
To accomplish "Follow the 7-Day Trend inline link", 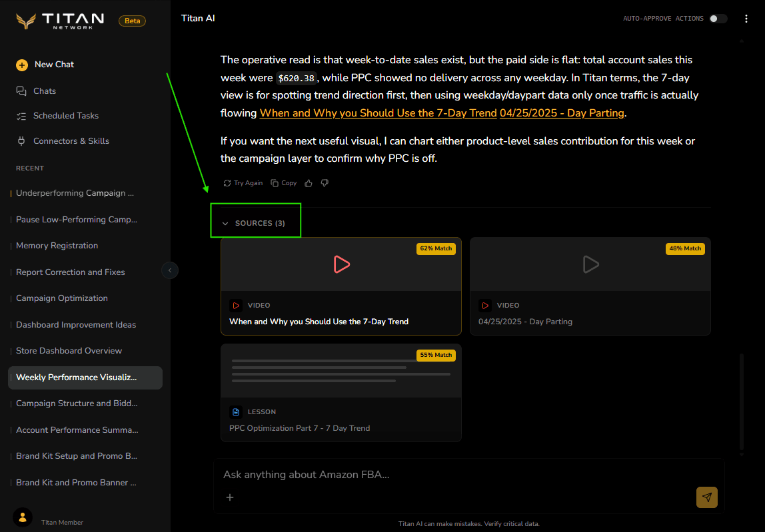I will 378,113.
